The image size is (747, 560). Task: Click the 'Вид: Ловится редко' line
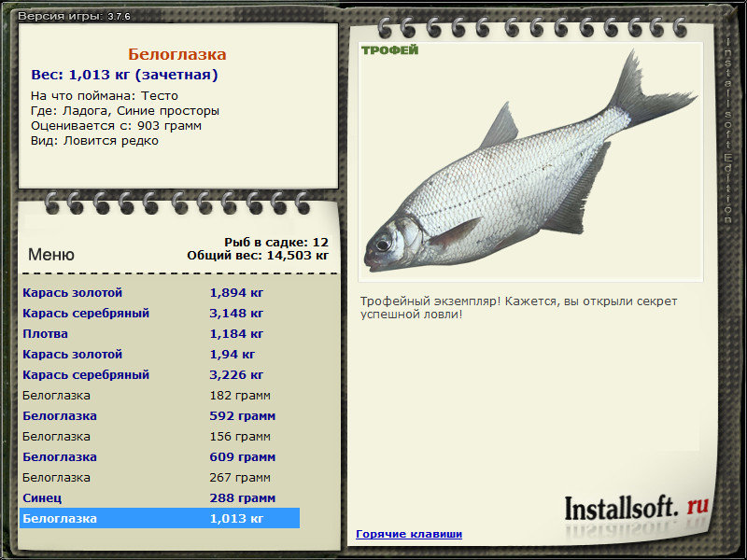[x=94, y=141]
